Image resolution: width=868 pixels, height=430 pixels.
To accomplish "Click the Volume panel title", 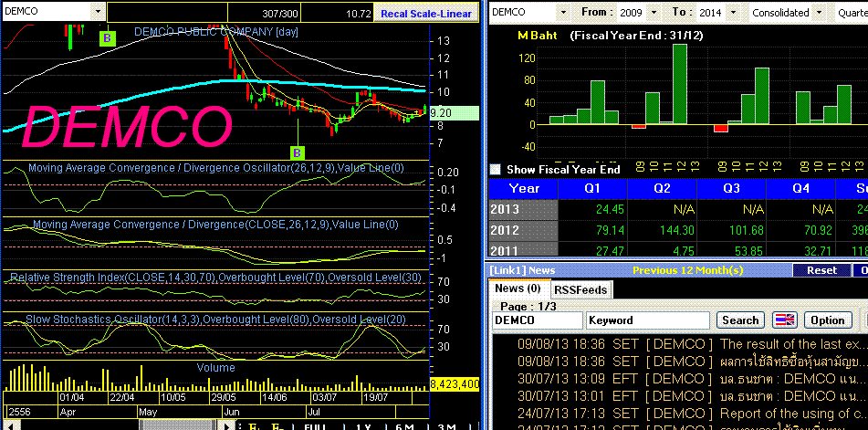I will point(216,368).
